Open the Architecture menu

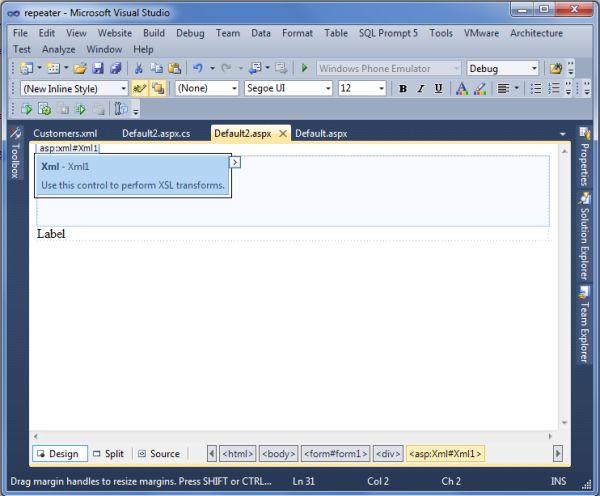[536, 33]
